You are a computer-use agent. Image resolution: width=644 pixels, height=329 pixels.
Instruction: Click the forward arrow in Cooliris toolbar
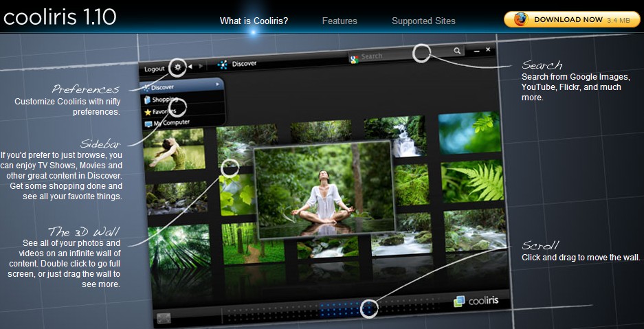(x=201, y=66)
